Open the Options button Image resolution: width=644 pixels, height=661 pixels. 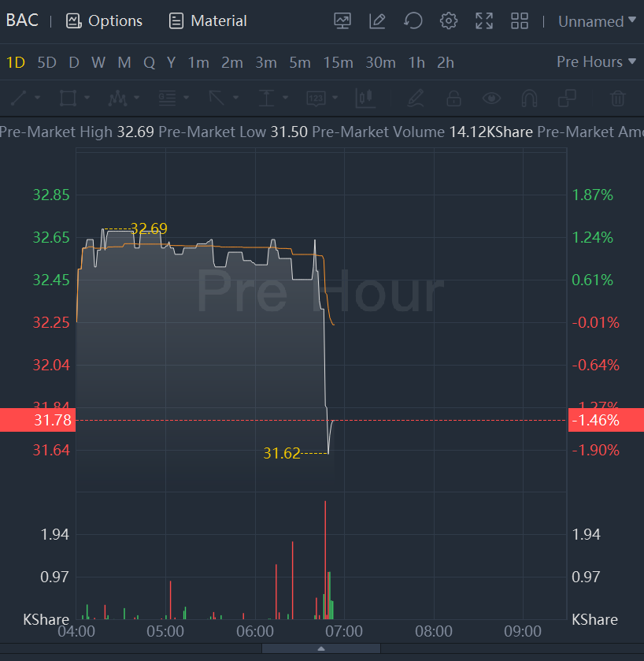[x=105, y=21]
